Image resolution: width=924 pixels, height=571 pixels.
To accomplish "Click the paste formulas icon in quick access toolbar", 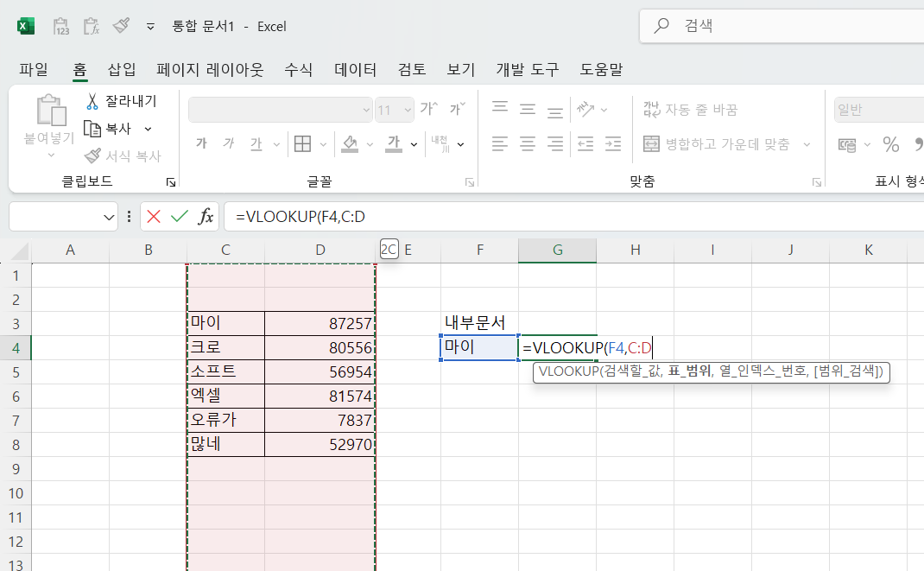I will tap(92, 26).
